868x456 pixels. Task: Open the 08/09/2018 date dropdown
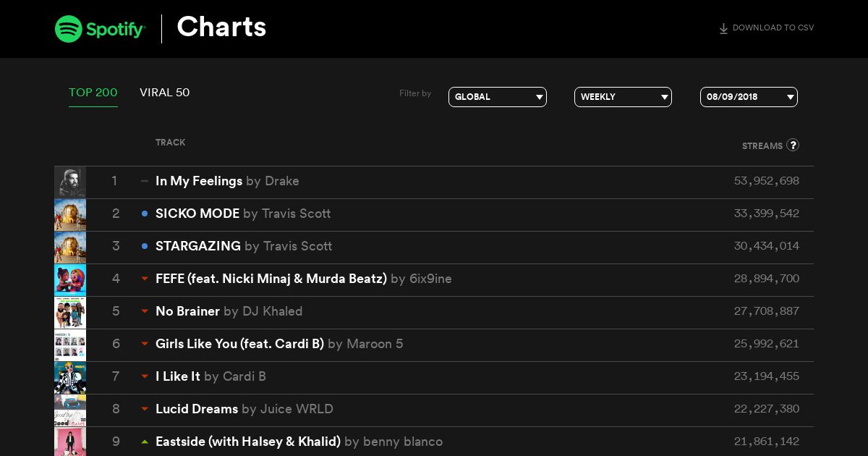(x=749, y=97)
